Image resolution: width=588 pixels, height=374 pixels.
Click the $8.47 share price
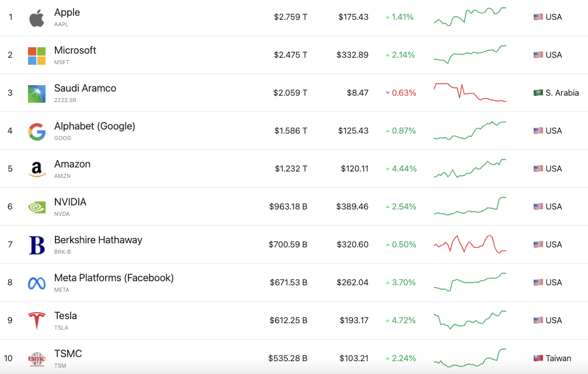pos(358,93)
